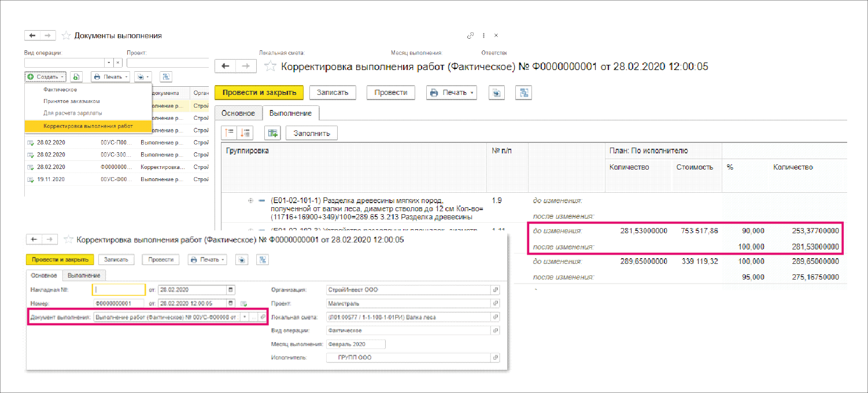Expand tree row E01-02-101-1 Разделка древесины

[x=250, y=200]
